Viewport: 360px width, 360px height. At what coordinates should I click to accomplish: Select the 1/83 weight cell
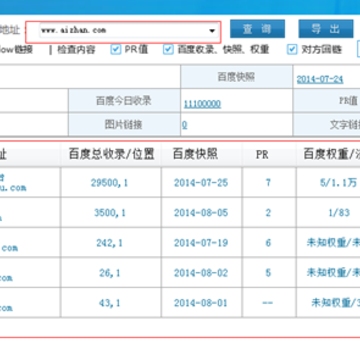click(x=328, y=213)
